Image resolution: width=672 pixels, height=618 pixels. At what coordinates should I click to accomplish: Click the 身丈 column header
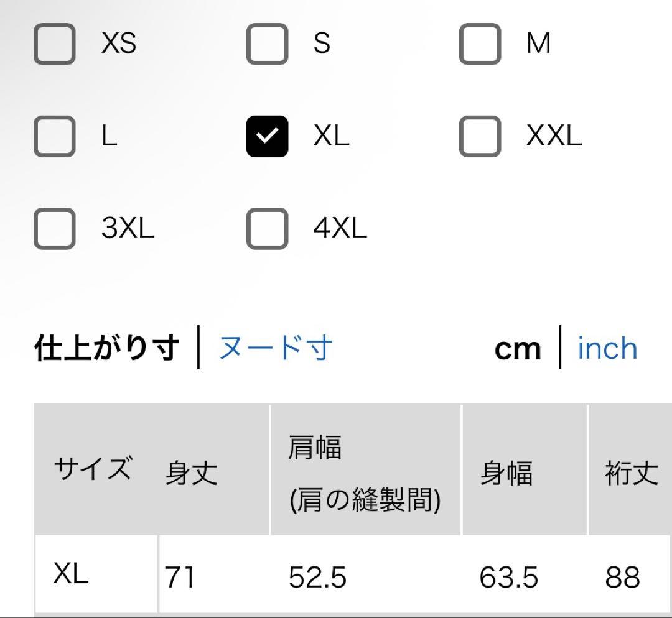coord(192,473)
